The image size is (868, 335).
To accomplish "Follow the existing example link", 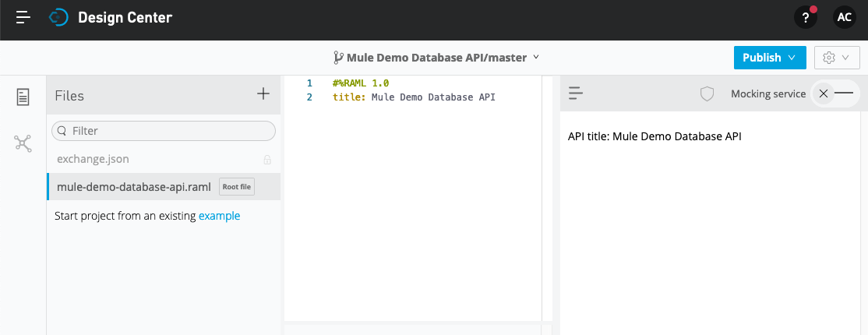I will point(219,216).
